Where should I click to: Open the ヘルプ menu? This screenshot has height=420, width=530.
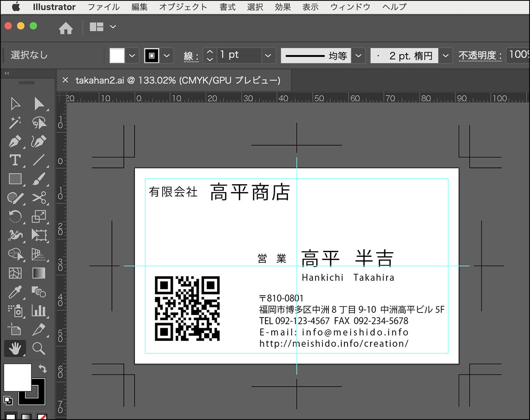point(394,7)
